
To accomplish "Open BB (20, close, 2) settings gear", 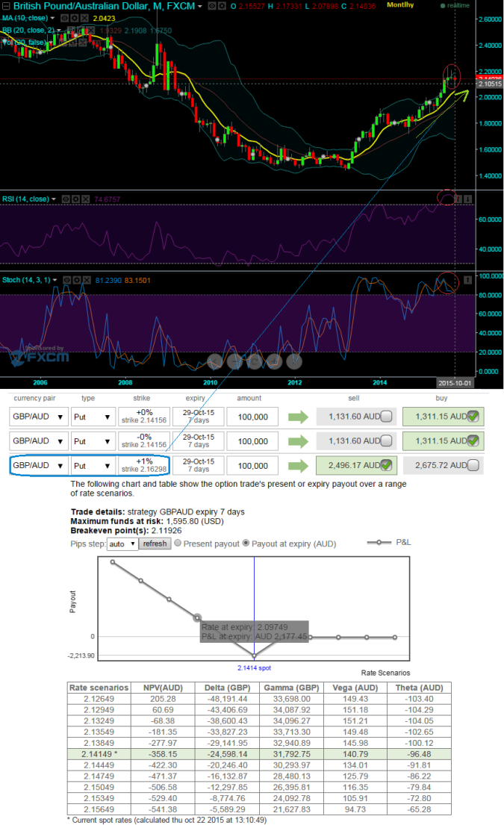I will (x=81, y=30).
